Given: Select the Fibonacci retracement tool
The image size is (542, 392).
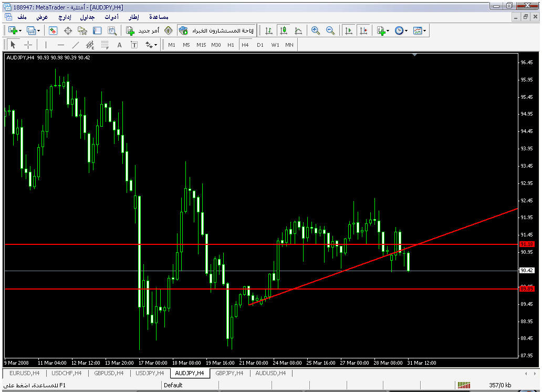Looking at the screenshot, I should 105,45.
